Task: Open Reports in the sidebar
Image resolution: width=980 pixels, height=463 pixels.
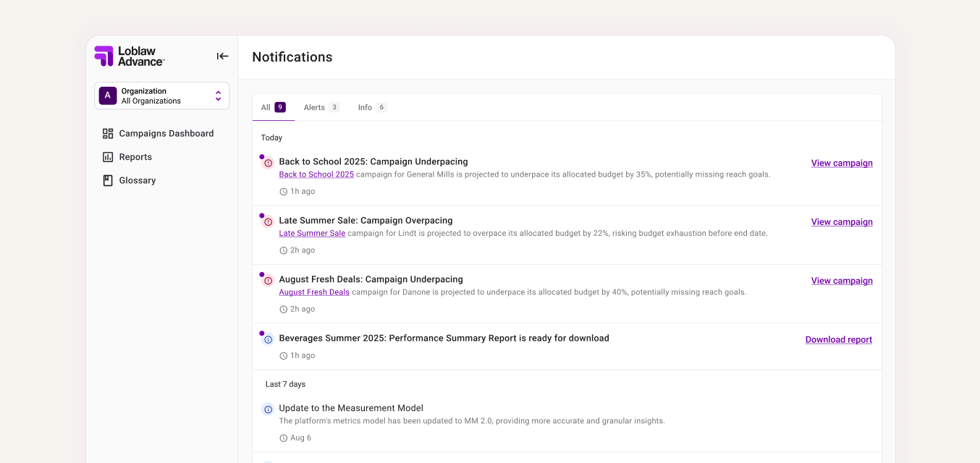Action: click(x=127, y=157)
